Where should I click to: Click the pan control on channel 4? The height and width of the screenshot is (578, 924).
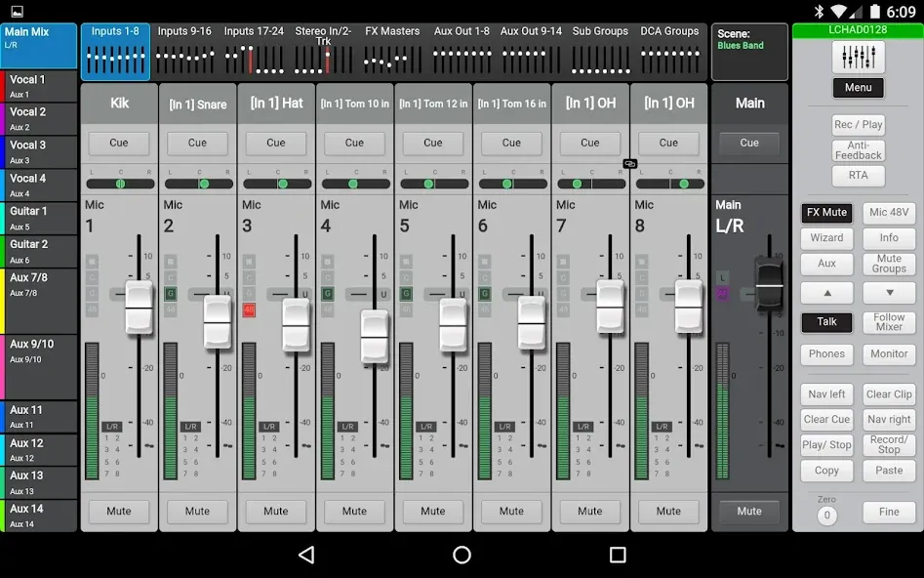(x=355, y=184)
